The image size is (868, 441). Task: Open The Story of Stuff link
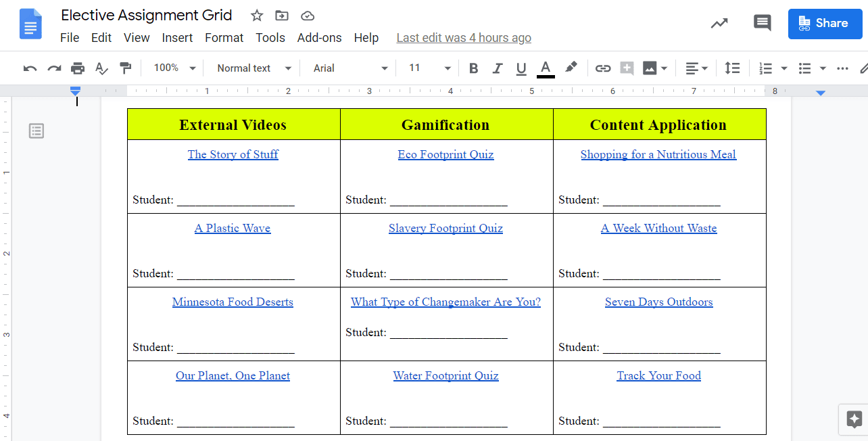point(233,154)
